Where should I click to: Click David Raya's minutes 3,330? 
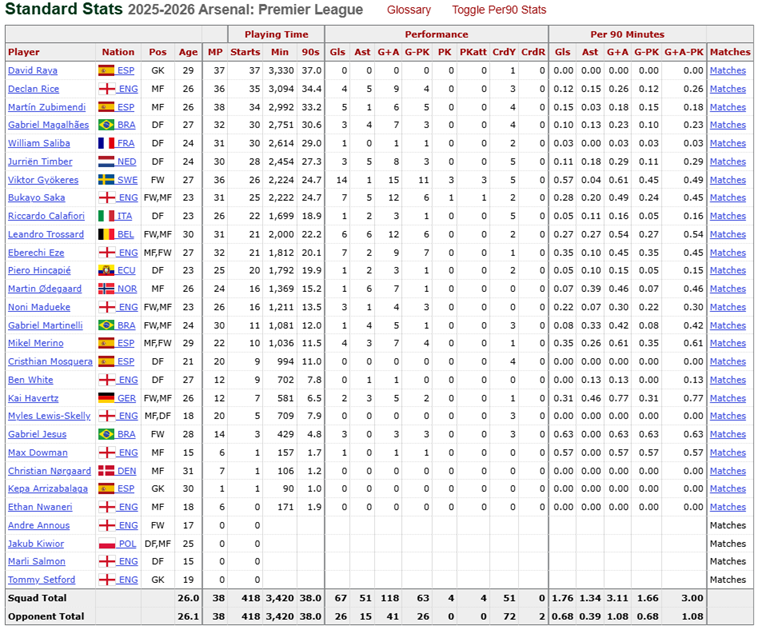coord(281,71)
